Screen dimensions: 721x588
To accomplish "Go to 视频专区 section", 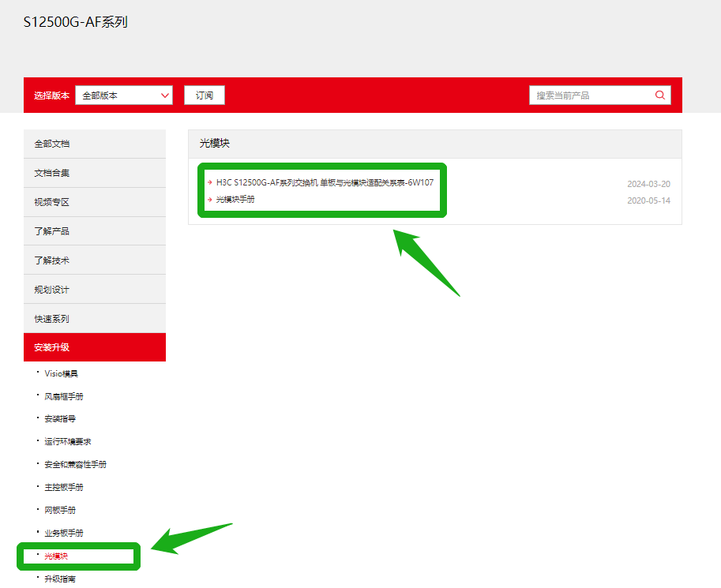I will pos(95,202).
